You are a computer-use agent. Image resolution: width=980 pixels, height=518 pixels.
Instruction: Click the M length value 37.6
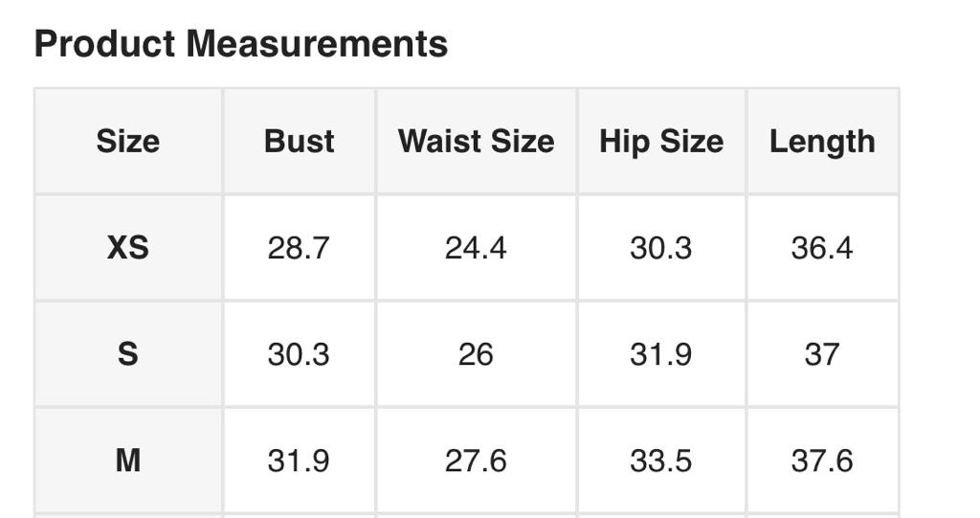822,461
